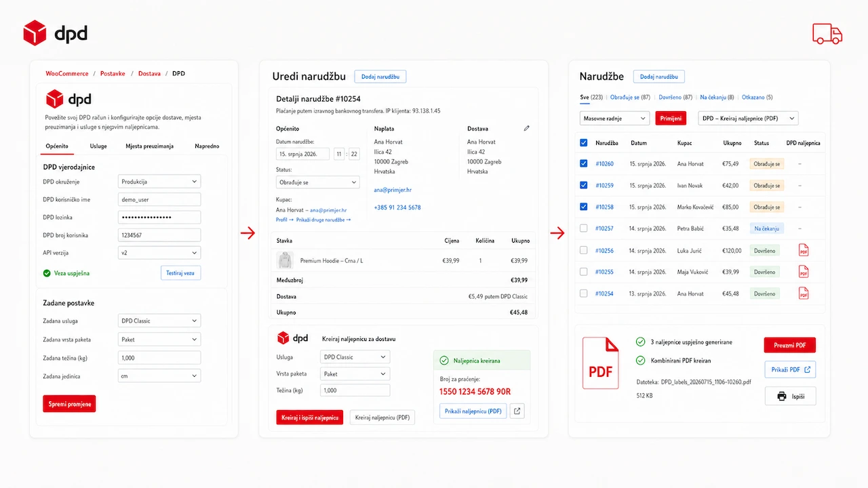The image size is (868, 488).
Task: Open the order Status dropdown
Action: tap(318, 182)
